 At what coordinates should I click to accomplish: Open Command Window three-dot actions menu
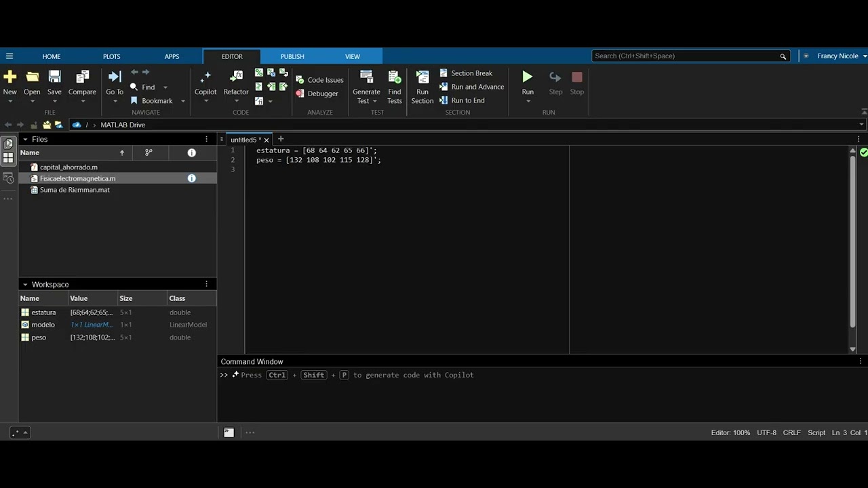[x=861, y=361]
